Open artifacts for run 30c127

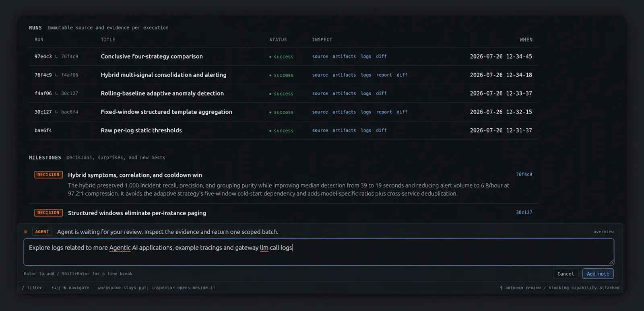point(344,112)
